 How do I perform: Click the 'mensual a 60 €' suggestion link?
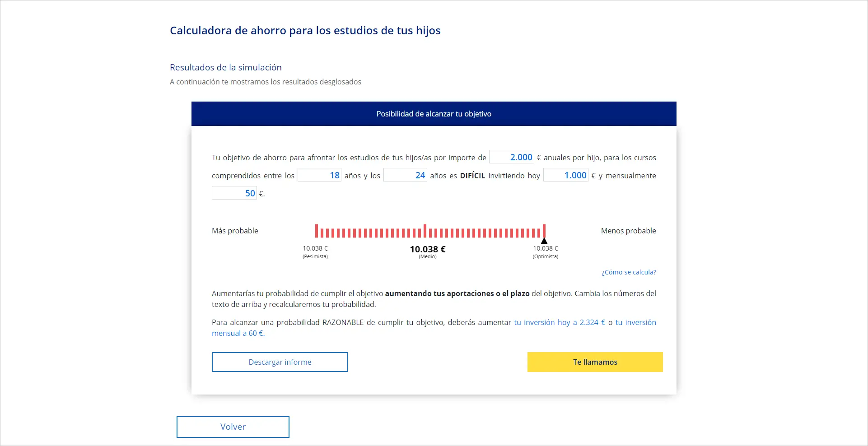click(x=238, y=333)
